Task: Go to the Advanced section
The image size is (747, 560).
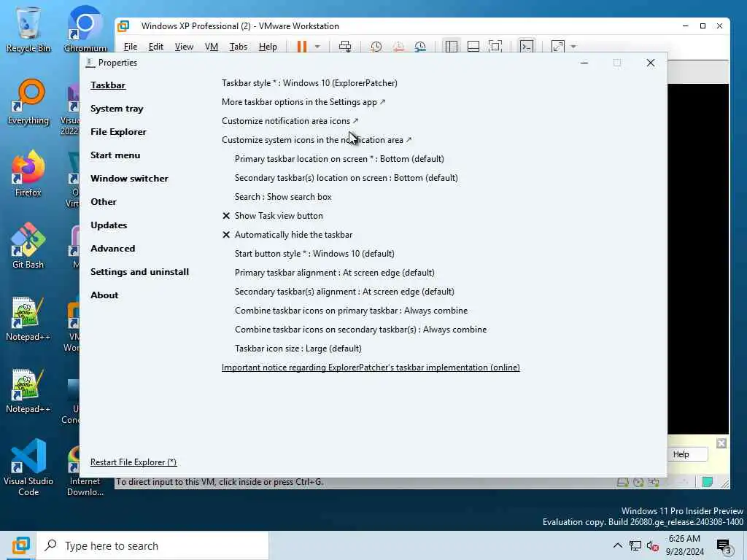Action: click(x=113, y=249)
